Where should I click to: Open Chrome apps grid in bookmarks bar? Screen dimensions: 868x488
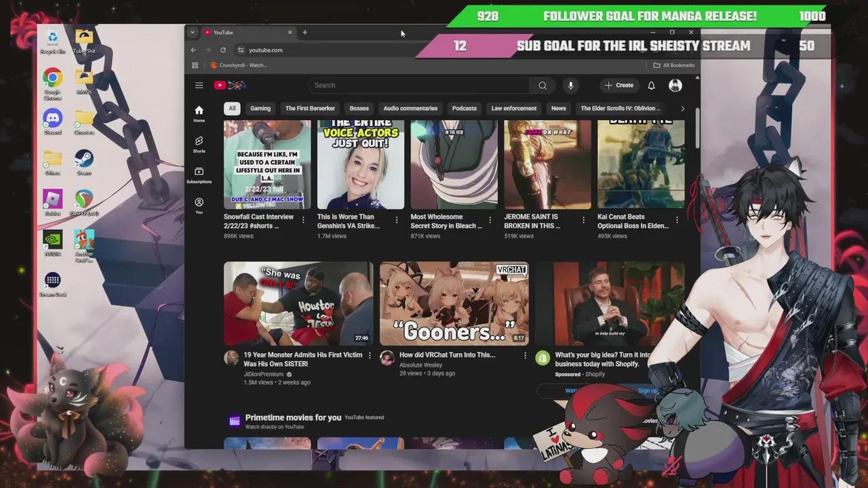click(x=195, y=66)
